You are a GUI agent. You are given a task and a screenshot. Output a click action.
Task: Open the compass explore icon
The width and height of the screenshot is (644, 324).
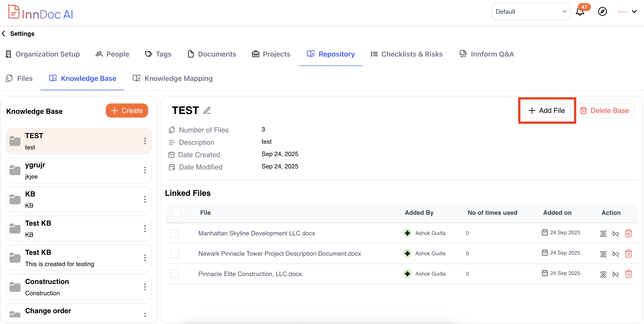tap(602, 11)
